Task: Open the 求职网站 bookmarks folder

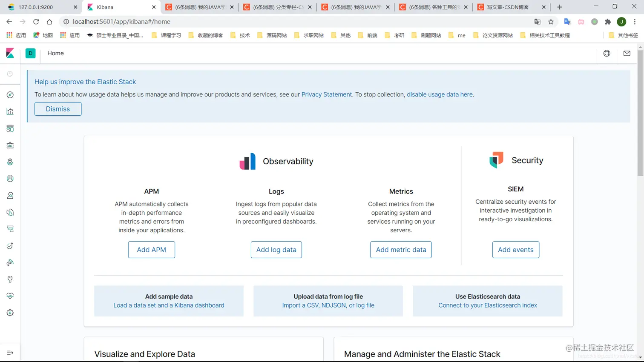Action: (309, 35)
